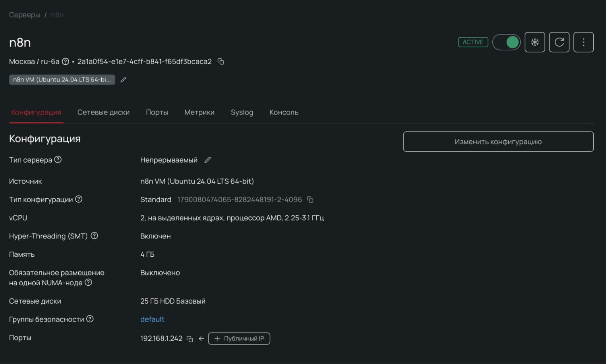Click the left arrow next to the port IP

click(x=201, y=339)
